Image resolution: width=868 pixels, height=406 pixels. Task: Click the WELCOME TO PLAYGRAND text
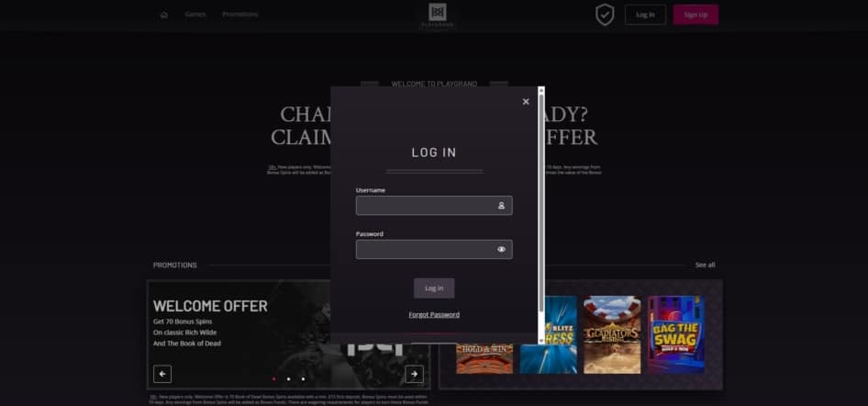434,85
